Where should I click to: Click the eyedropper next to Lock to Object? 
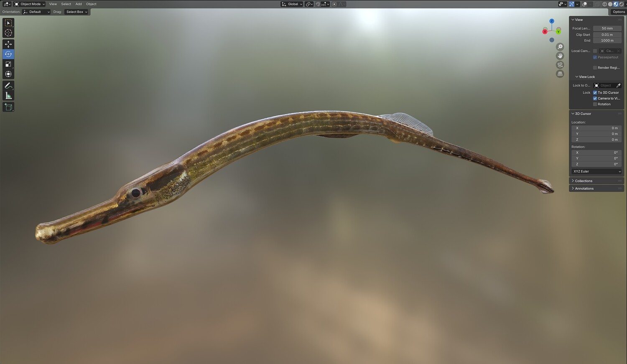619,85
